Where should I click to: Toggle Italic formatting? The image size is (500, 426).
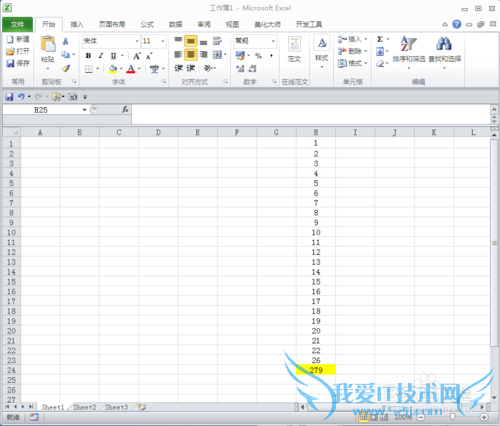coord(101,56)
